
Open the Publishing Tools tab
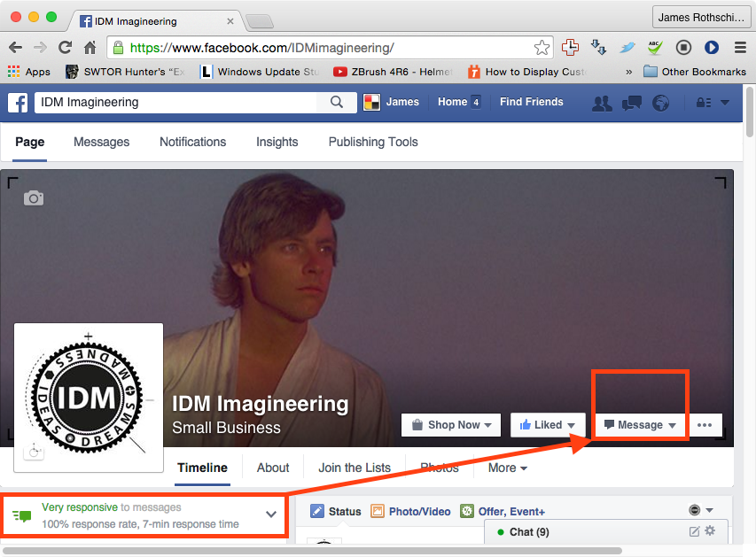(x=373, y=142)
